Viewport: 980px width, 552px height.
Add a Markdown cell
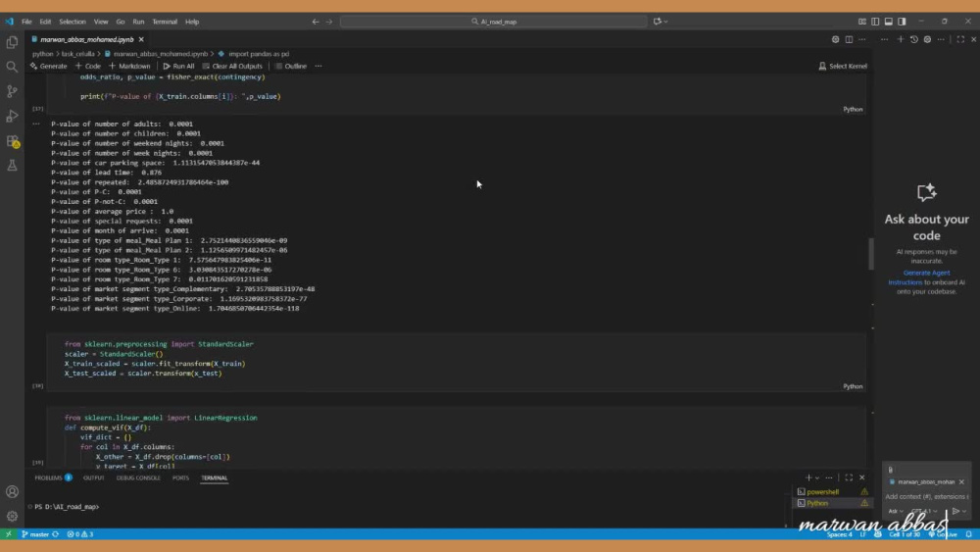coord(130,66)
